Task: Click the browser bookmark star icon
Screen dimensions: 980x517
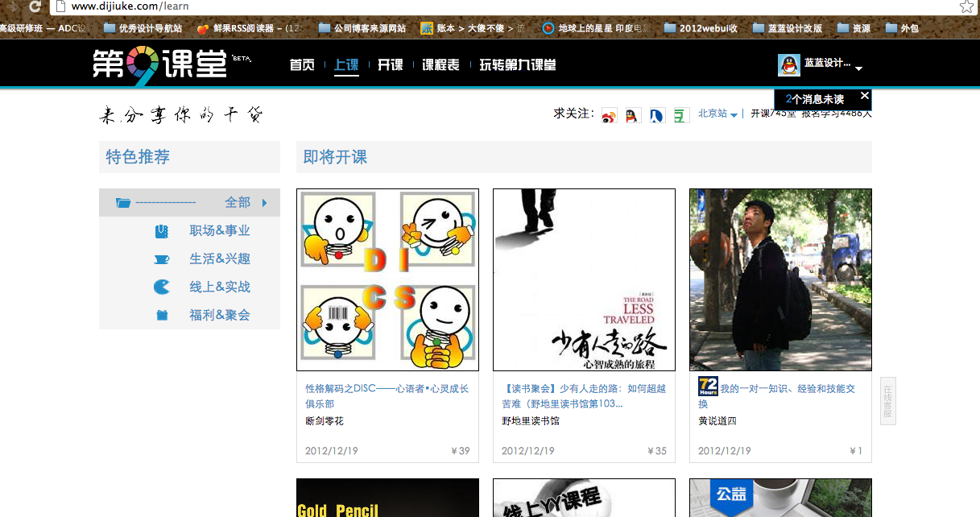Action: pyautogui.click(x=966, y=6)
